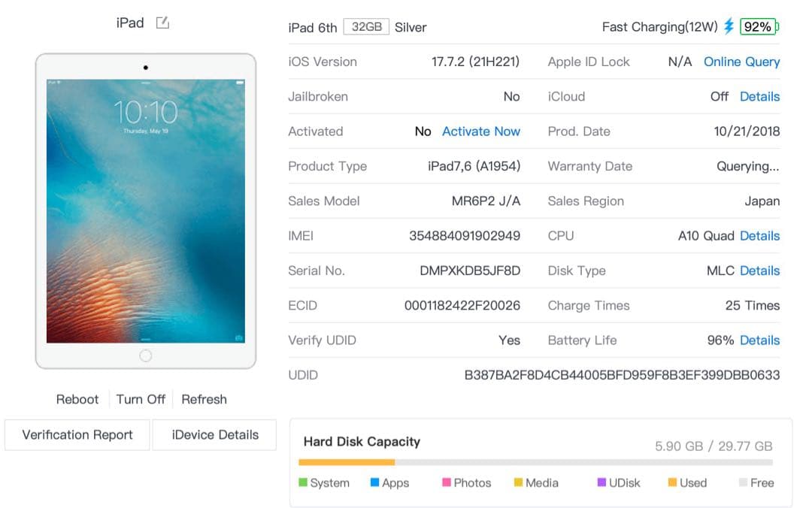
Task: Open the Verification Report
Action: 76,434
